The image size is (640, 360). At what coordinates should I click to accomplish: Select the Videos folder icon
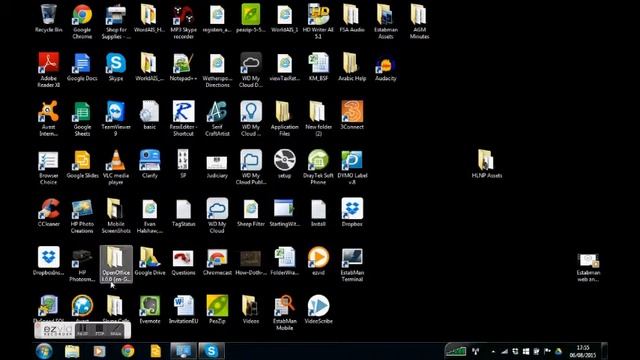click(251, 309)
